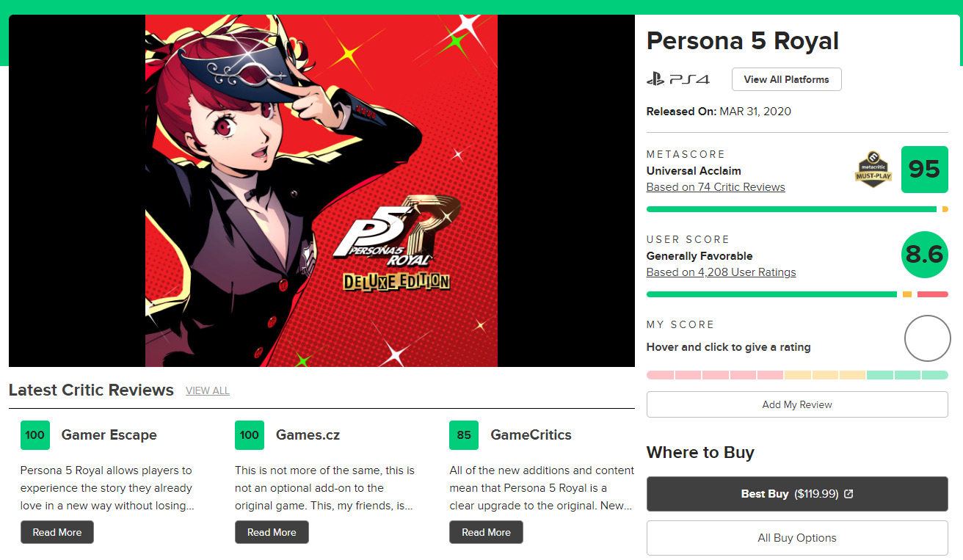Show All Buy Options
Viewport: 963px width, 560px height.
click(797, 538)
